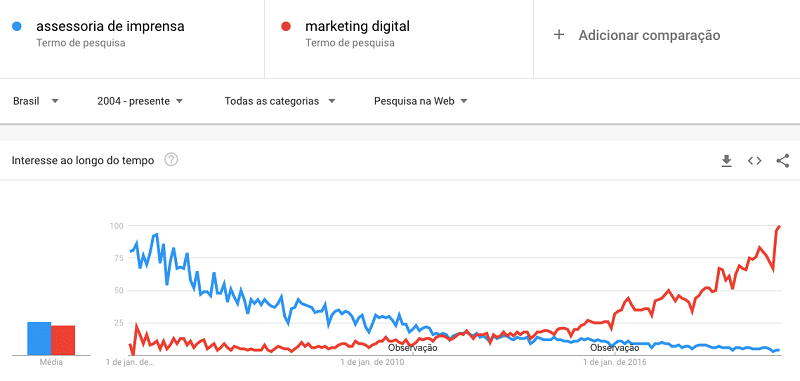800x381 pixels.
Task: Click the red average bar above Média
Action: click(63, 340)
